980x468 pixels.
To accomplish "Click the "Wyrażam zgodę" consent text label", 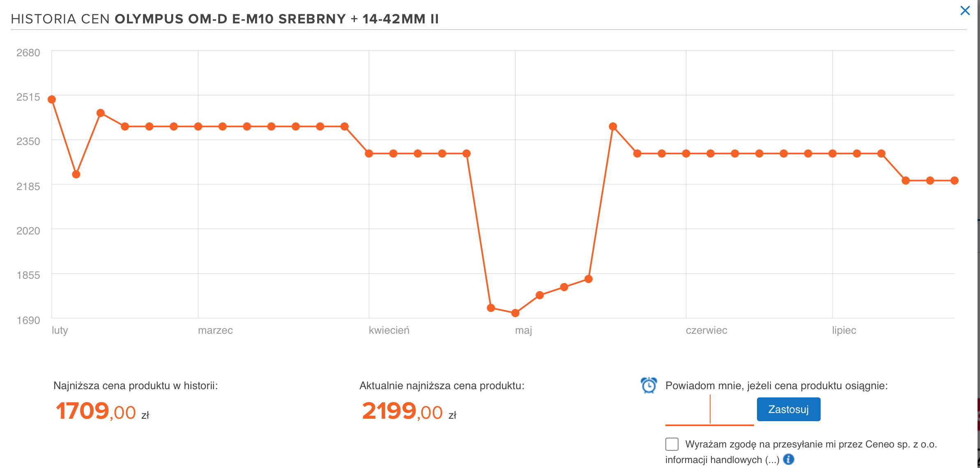I will (811, 444).
